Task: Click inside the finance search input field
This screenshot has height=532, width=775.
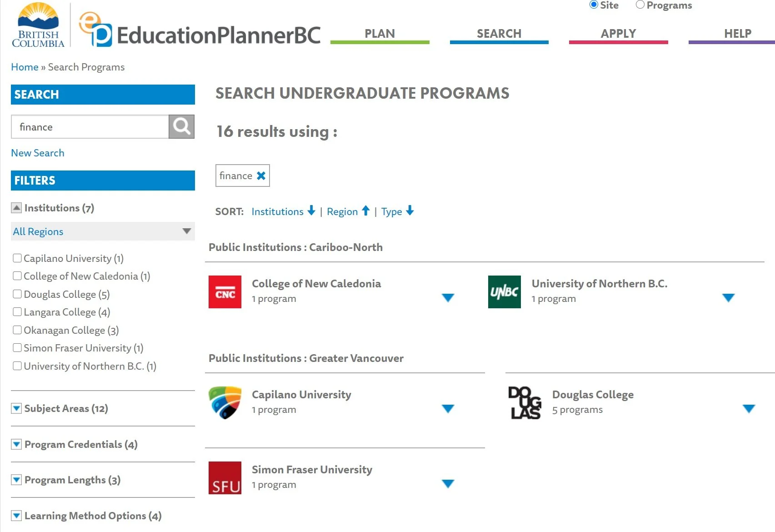Action: (x=89, y=126)
